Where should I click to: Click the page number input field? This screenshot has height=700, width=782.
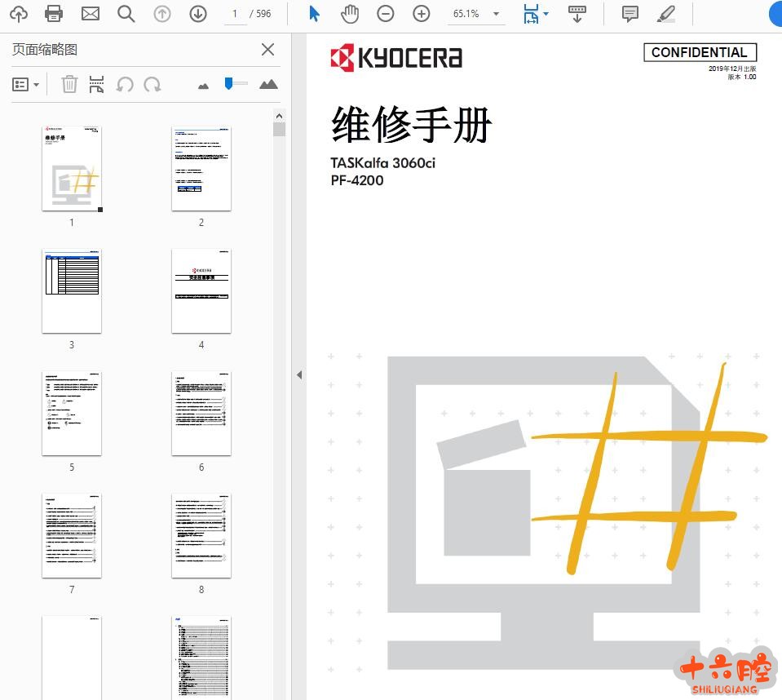point(236,14)
